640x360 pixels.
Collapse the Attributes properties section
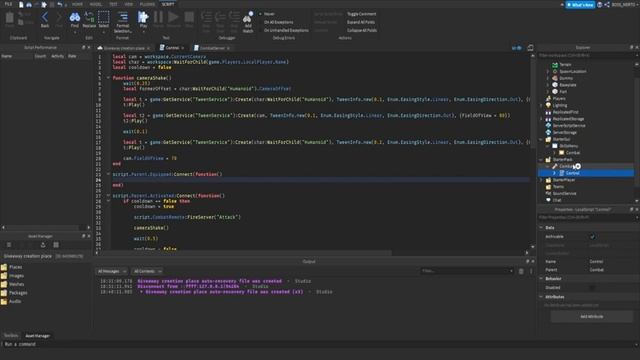541,297
